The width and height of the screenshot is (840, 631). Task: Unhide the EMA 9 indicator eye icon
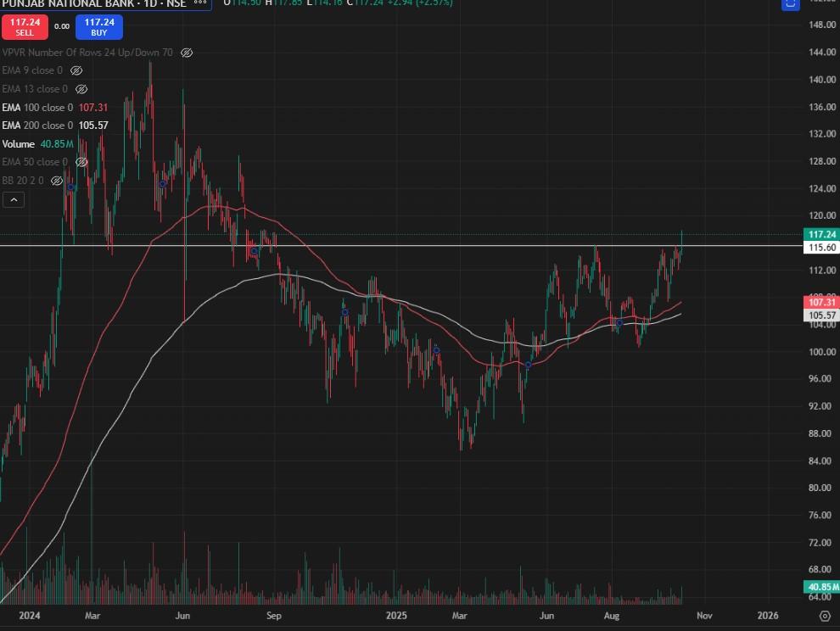tap(76, 70)
